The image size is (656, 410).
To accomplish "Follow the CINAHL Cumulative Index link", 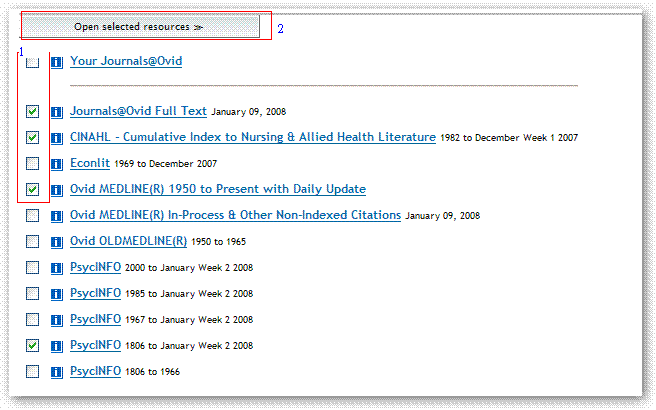I will (253, 137).
